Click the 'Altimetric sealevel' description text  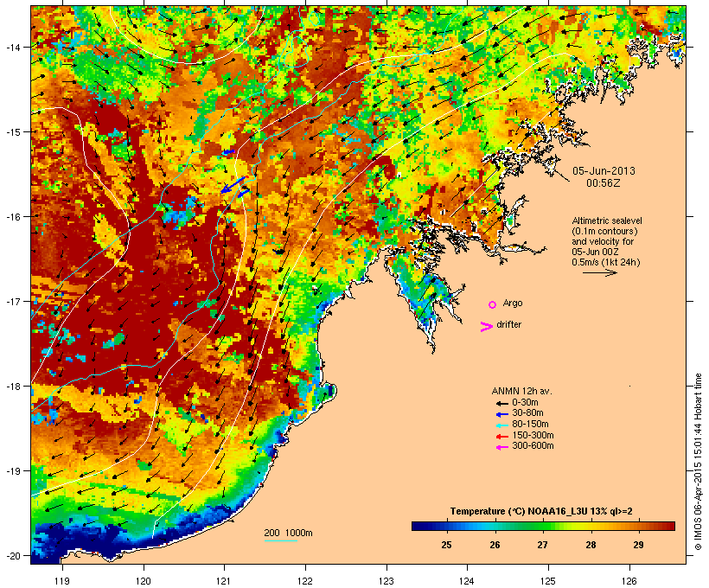[607, 220]
